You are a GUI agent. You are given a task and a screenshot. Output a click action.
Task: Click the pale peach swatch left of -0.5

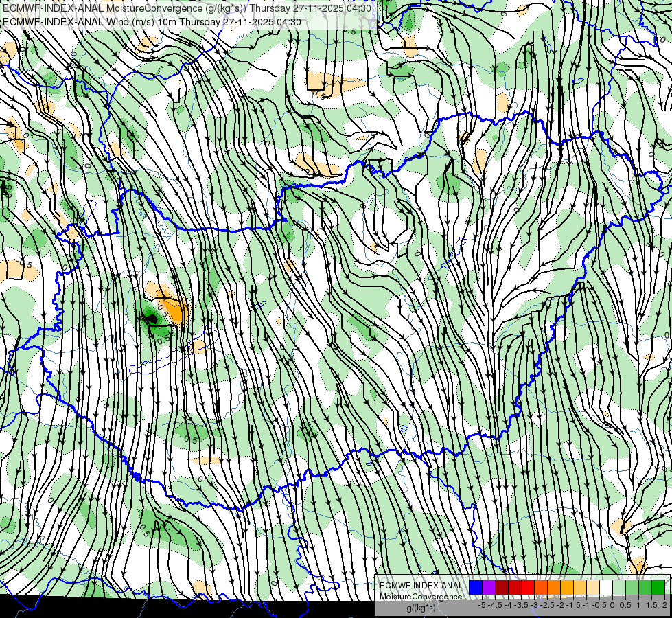coord(593,588)
